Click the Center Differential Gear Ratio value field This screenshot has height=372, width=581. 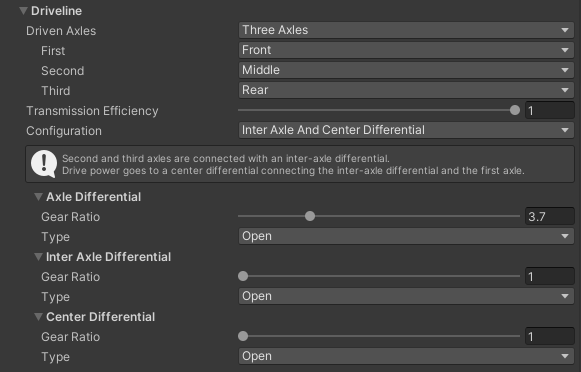(550, 336)
